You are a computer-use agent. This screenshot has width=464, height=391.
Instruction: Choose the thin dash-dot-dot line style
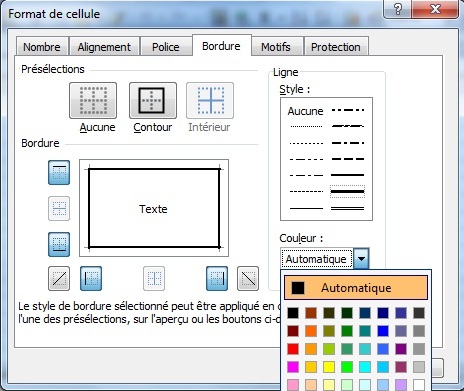[x=306, y=159]
